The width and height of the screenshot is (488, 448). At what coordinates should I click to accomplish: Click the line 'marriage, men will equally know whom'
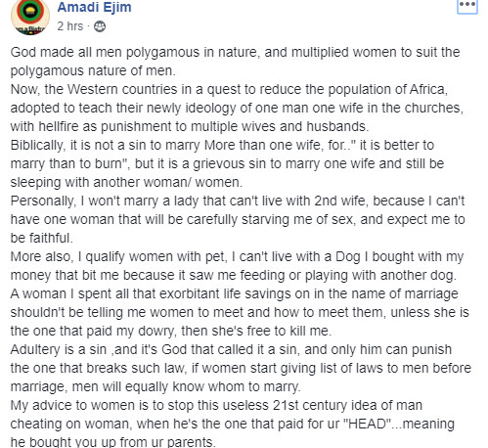coord(155,387)
